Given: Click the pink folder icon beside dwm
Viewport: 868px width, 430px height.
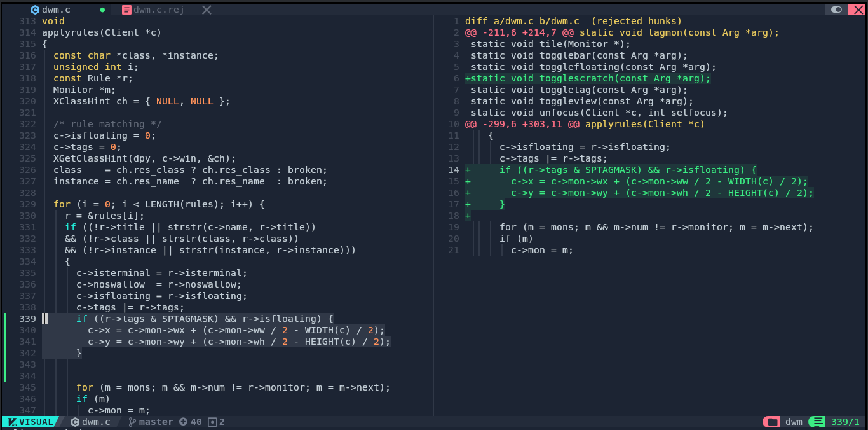Looking at the screenshot, I should 771,422.
